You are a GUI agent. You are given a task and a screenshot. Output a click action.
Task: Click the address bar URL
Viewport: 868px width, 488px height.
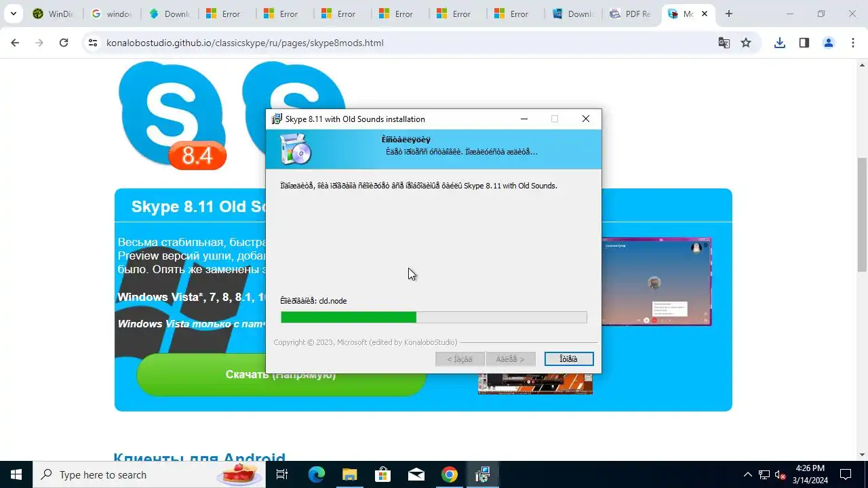245,43
